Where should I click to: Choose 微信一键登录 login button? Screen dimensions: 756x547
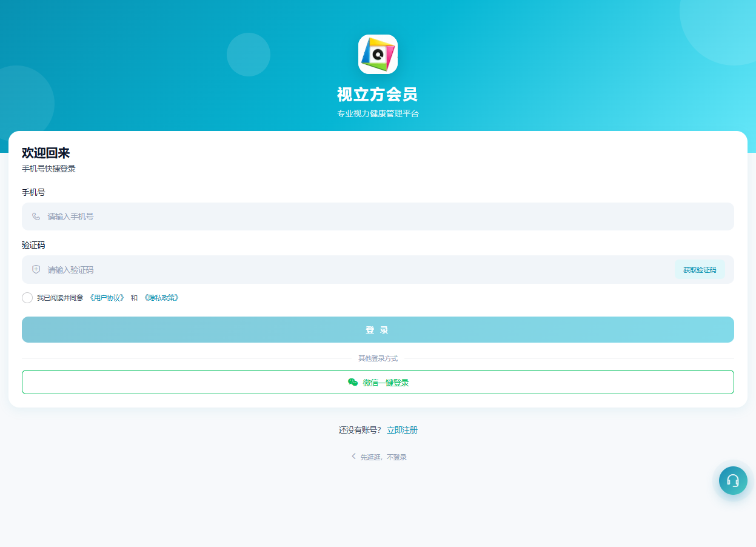(x=378, y=382)
